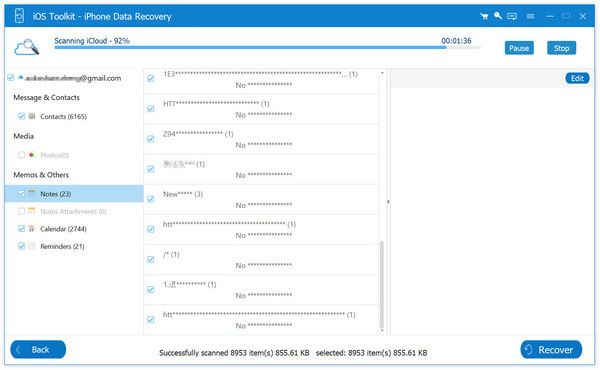Screen dimensions: 600x370
Task: Click the Scanning iCloud - 92% label
Action: (x=92, y=41)
